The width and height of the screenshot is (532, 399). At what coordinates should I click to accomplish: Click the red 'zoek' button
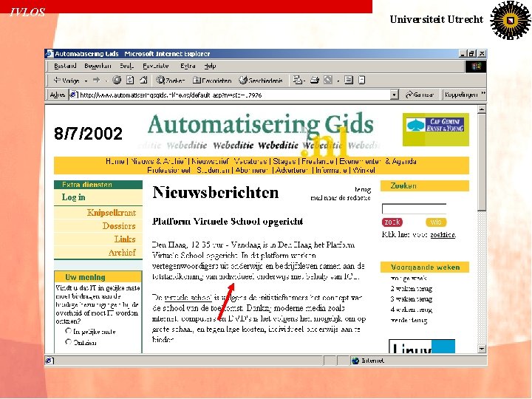pos(392,222)
